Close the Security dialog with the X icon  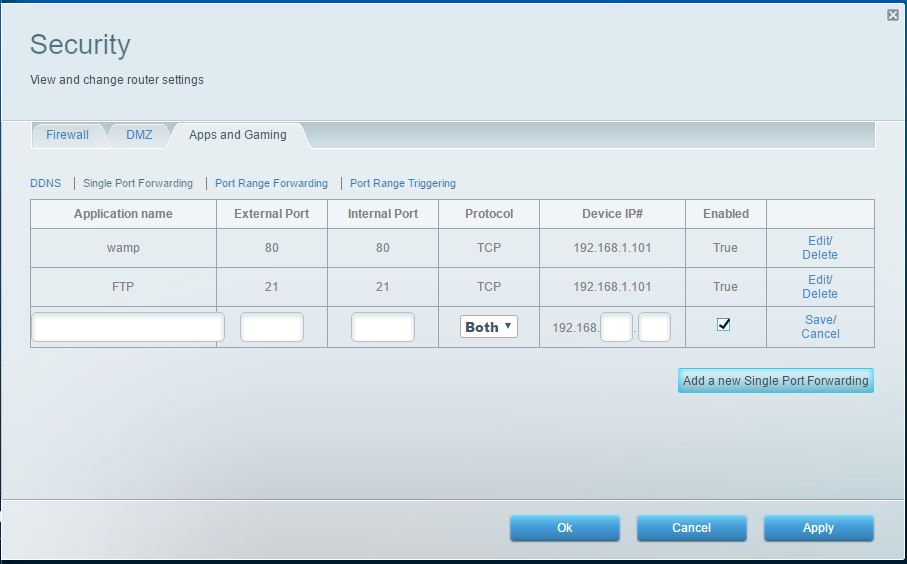tap(893, 15)
